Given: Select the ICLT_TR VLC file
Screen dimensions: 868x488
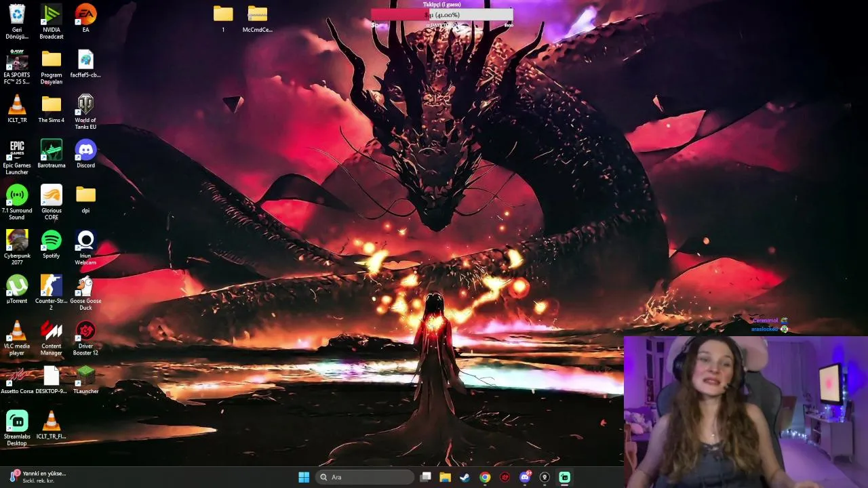Looking at the screenshot, I should (17, 108).
